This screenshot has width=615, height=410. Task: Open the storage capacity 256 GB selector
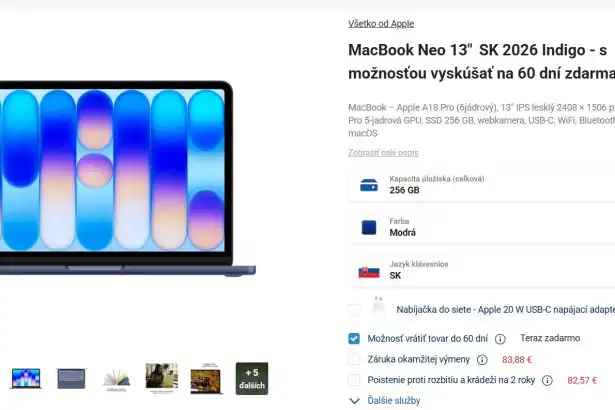pyautogui.click(x=481, y=185)
